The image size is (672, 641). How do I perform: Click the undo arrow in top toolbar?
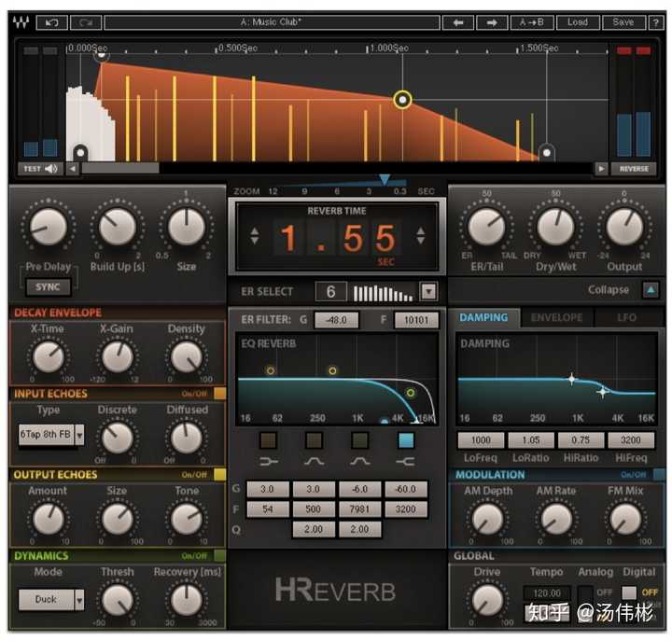point(52,22)
